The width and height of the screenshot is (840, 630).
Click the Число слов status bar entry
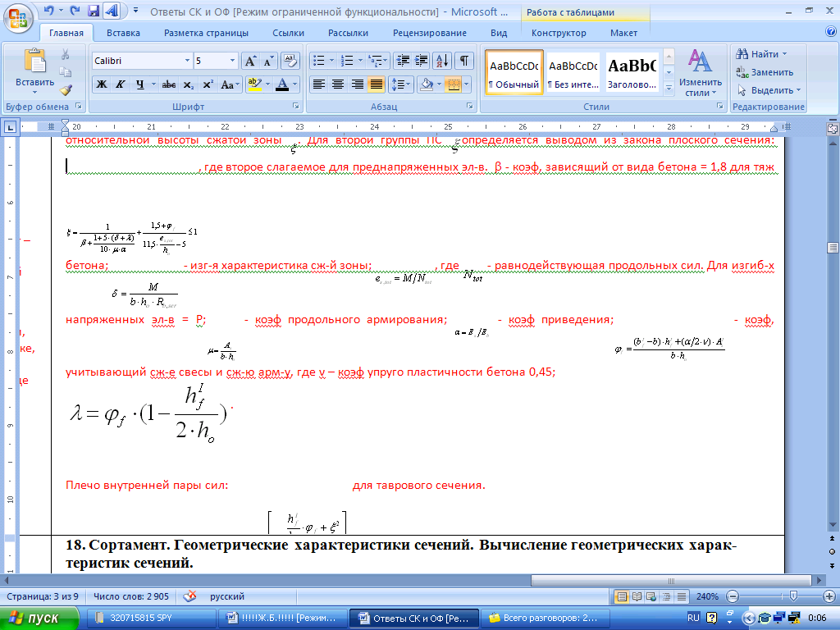(x=130, y=596)
